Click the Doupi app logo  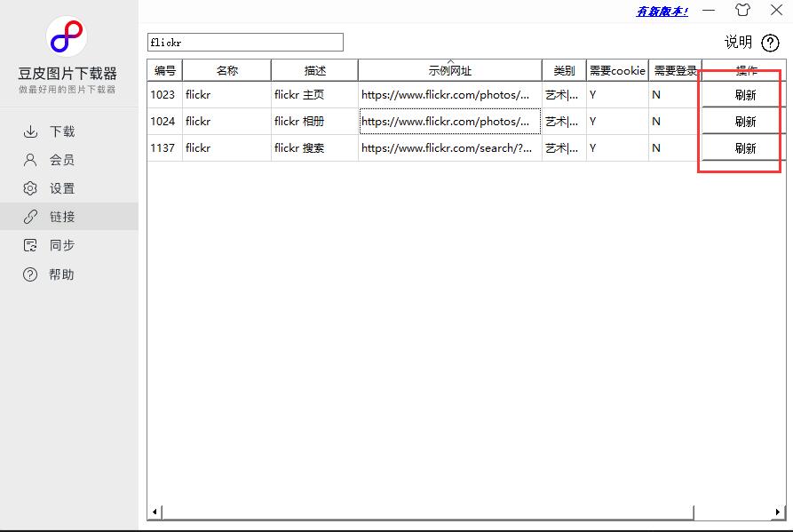tap(67, 36)
